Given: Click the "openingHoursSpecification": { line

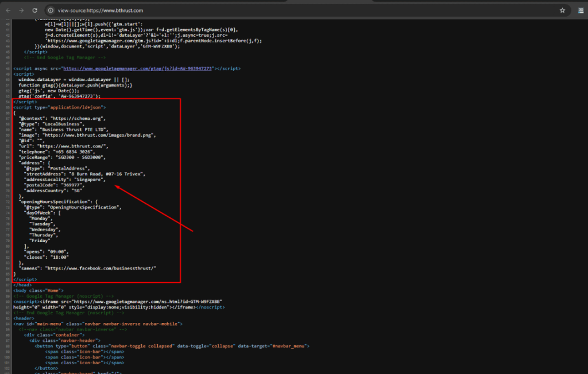Looking at the screenshot, I should 58,201.
